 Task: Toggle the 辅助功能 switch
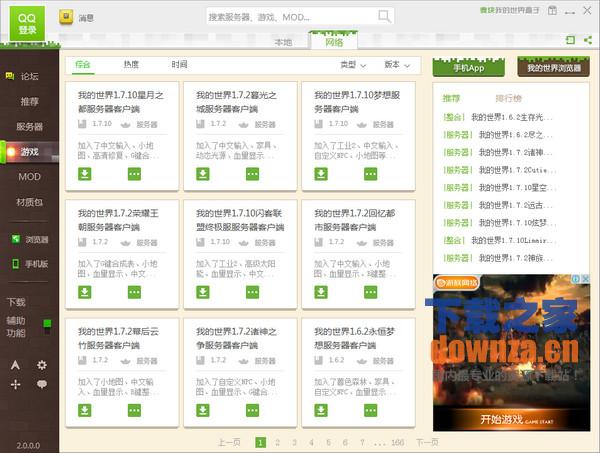tap(47, 327)
